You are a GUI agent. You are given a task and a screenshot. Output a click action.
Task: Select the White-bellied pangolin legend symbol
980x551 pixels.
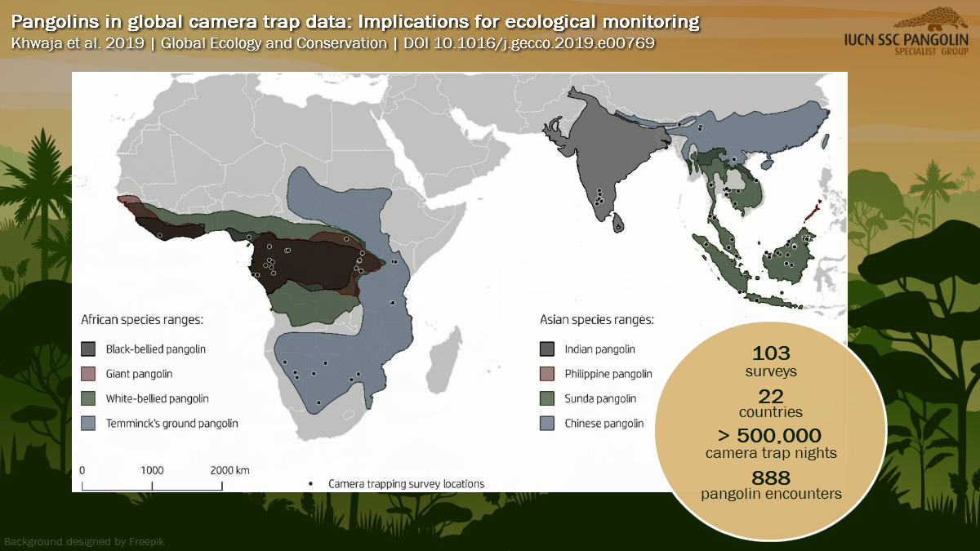[90, 398]
